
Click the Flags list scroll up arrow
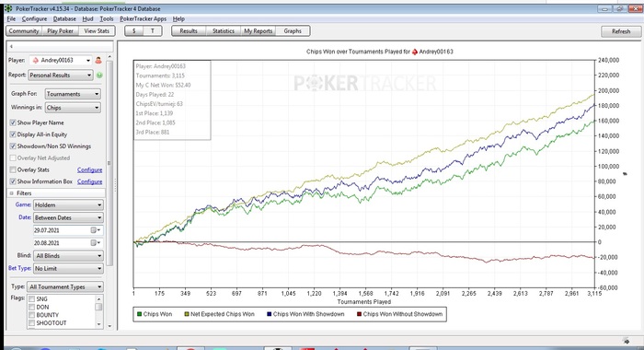tap(98, 299)
